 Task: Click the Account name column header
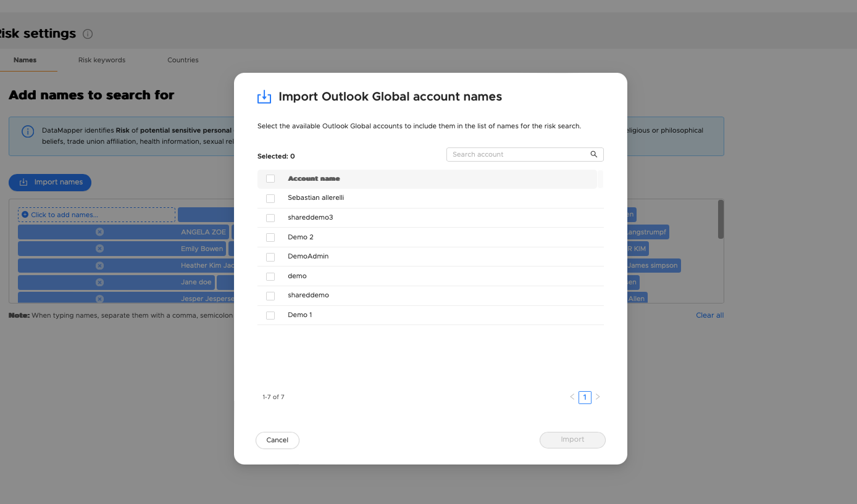(x=314, y=179)
